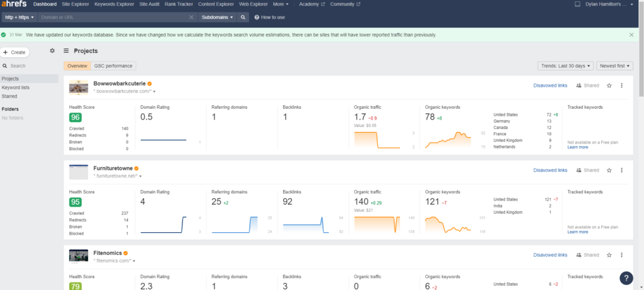Toggle the hamburger menu beside Projects
Screen dimensions: 644x290
tap(66, 51)
